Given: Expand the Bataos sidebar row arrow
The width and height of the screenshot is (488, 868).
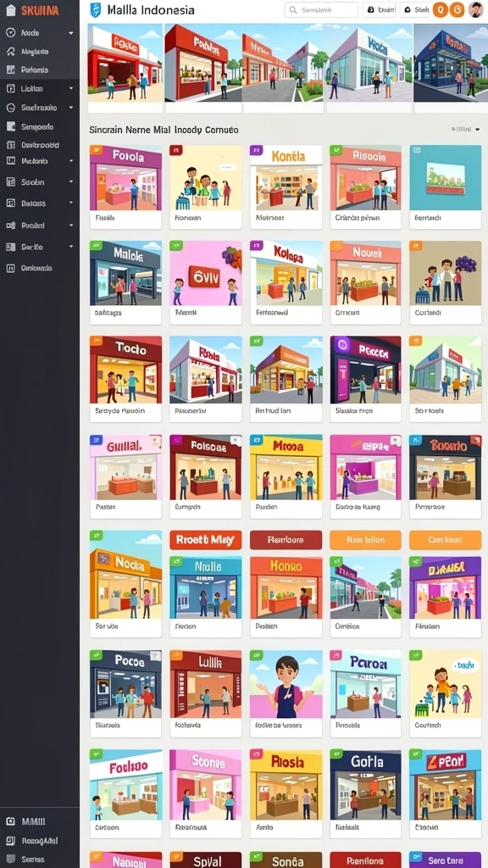Looking at the screenshot, I should 71,203.
